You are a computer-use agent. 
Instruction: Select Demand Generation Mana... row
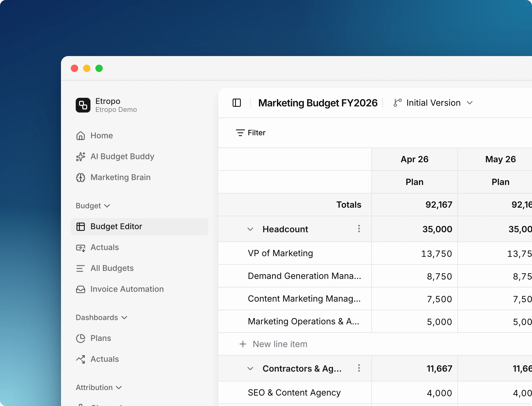tap(295, 276)
